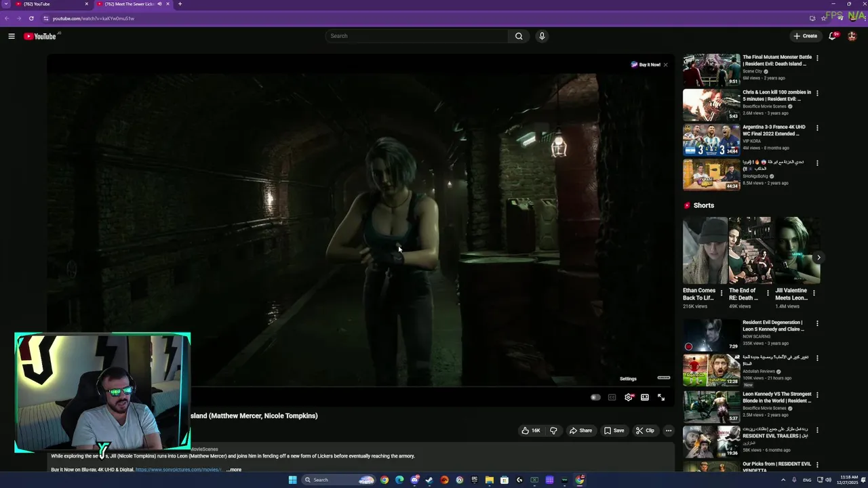Seek on the video progress bar
Image resolution: width=868 pixels, height=488 pixels.
click(361, 387)
